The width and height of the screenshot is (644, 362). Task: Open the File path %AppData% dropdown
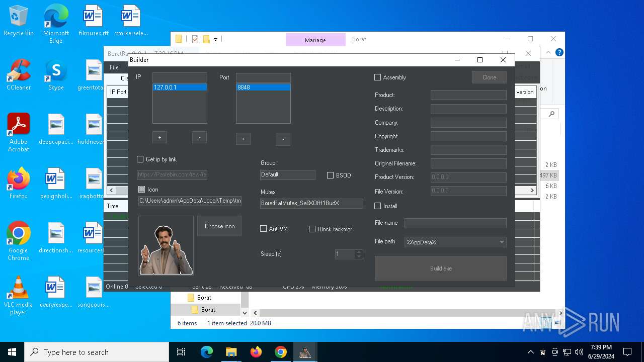[455, 242]
